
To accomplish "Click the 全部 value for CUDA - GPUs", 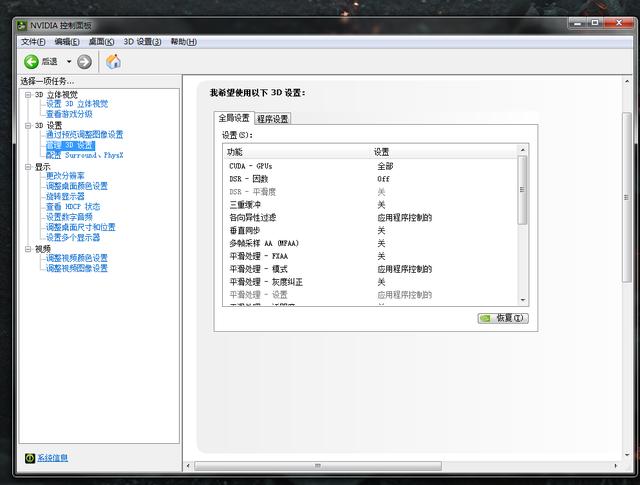I will [385, 166].
